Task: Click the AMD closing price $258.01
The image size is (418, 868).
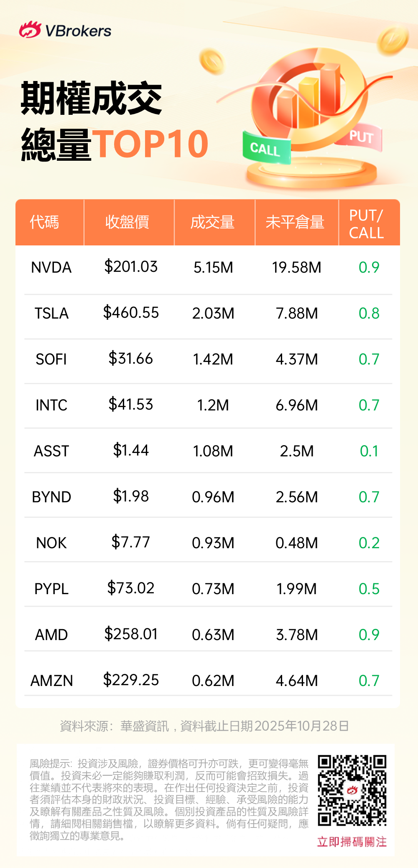Action: pos(131,634)
